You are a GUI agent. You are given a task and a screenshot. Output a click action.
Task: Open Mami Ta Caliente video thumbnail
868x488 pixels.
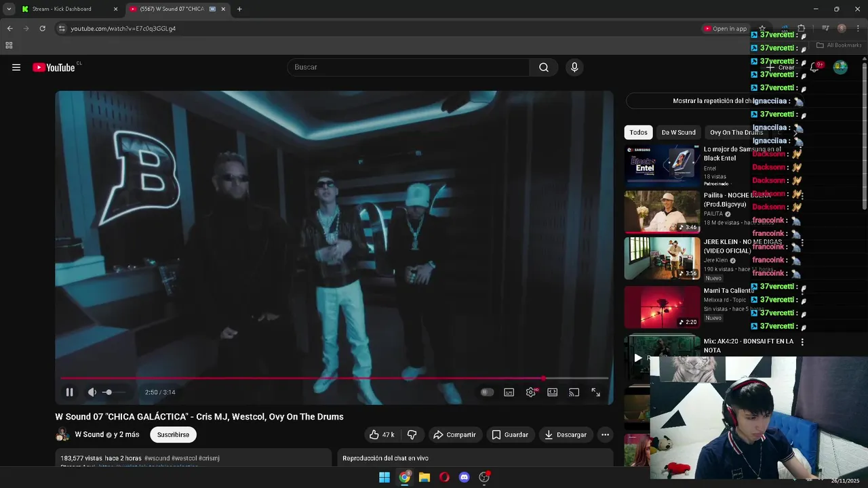pyautogui.click(x=662, y=307)
